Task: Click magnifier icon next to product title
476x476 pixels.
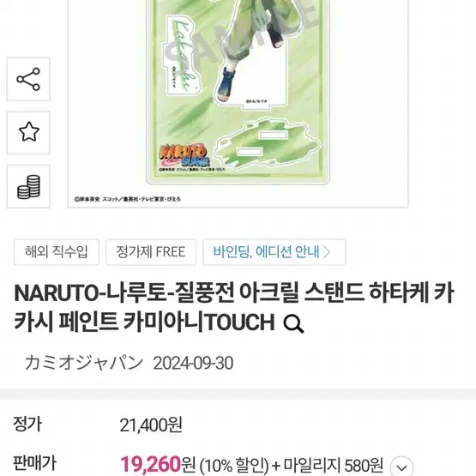Action: 293,323
